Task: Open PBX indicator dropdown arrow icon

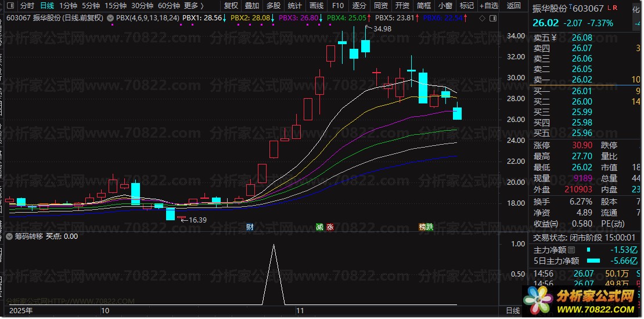Action: point(111,18)
